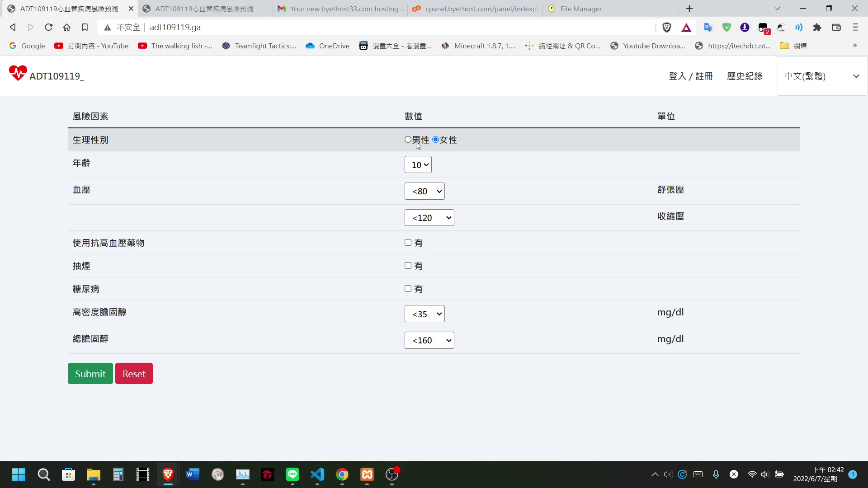Click the ADT109119 heart logo
The width and height of the screenshot is (868, 488).
18,72
